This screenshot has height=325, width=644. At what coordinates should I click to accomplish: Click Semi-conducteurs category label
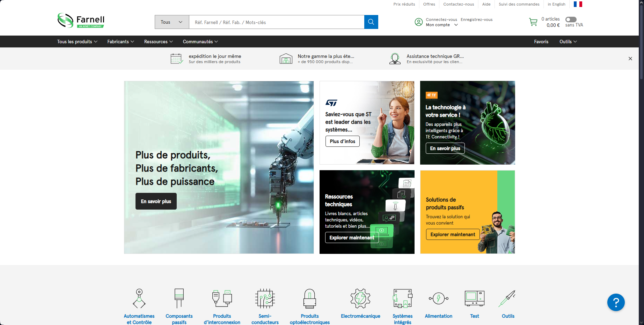tap(265, 319)
